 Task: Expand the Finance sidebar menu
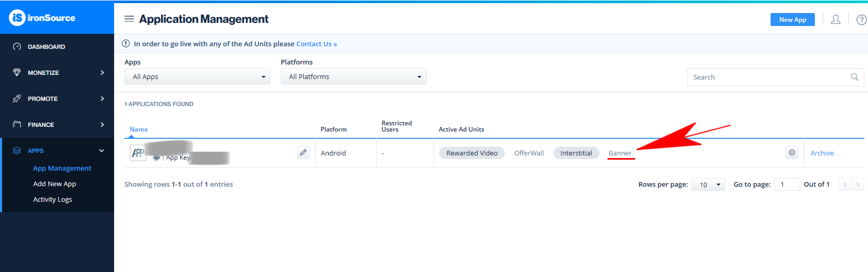57,125
